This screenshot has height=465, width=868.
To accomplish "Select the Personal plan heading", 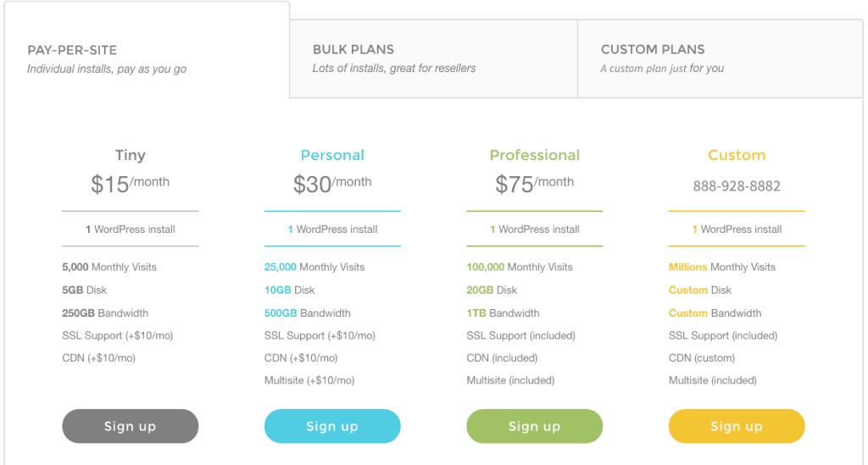I will [332, 155].
